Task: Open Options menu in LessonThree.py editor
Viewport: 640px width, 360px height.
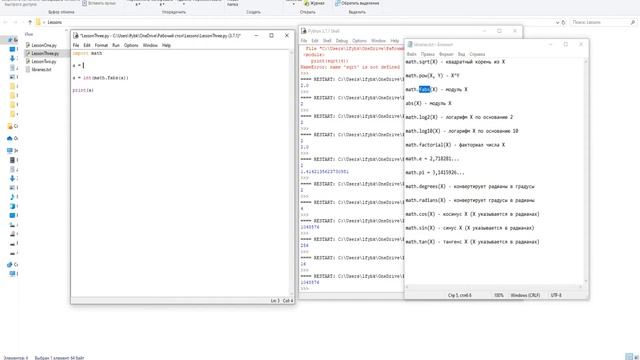Action: [131, 45]
